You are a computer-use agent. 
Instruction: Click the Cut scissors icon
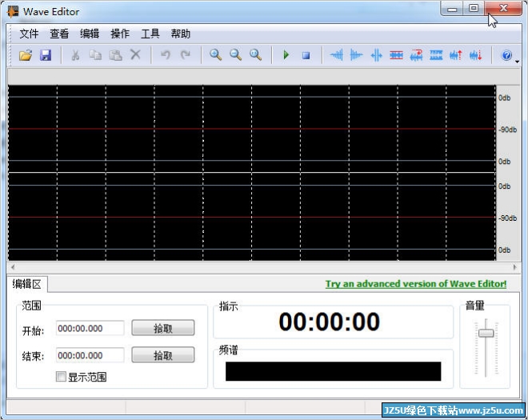coord(75,55)
